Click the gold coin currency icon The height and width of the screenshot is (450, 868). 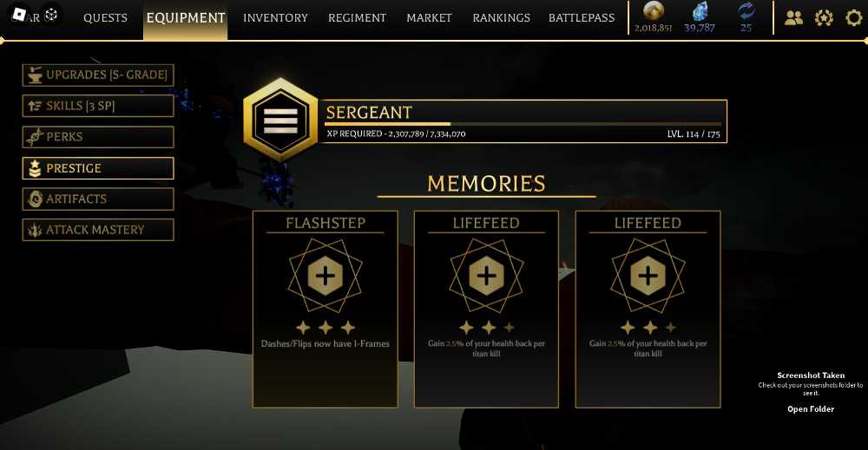[x=654, y=10]
